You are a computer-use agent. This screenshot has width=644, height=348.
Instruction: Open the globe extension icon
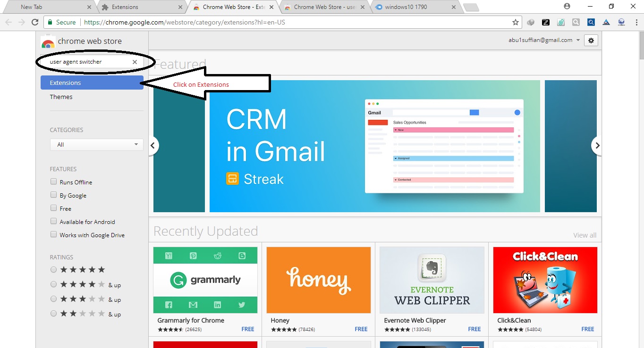point(621,22)
